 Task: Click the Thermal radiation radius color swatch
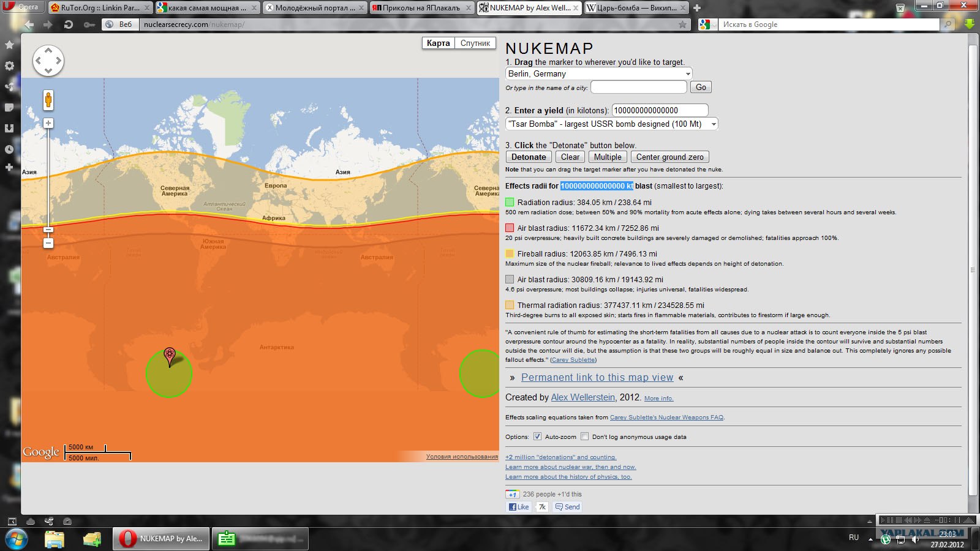pyautogui.click(x=510, y=305)
